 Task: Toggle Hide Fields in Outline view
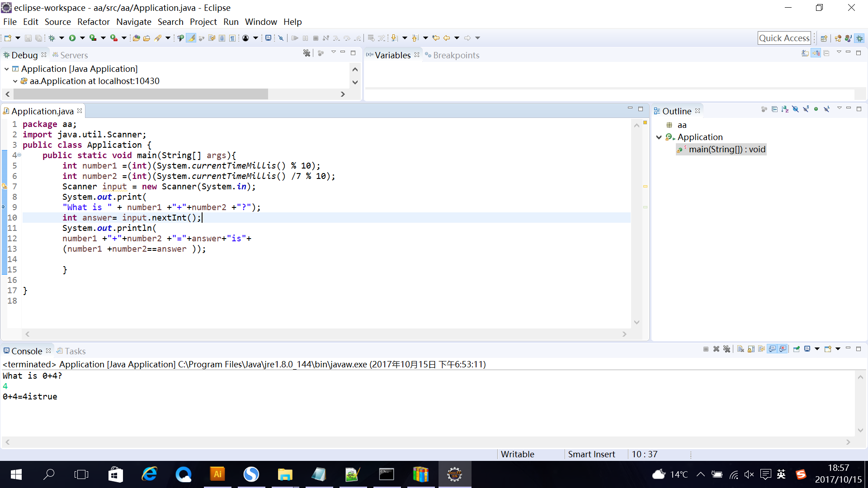[795, 109]
